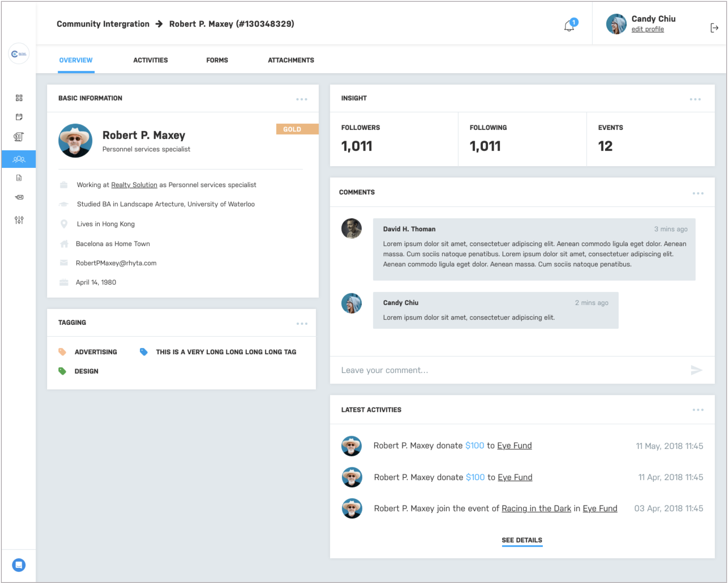Screen dimensions: 728x583
Task: Click THIS IS A VERY LONG tag label
Action: point(226,352)
